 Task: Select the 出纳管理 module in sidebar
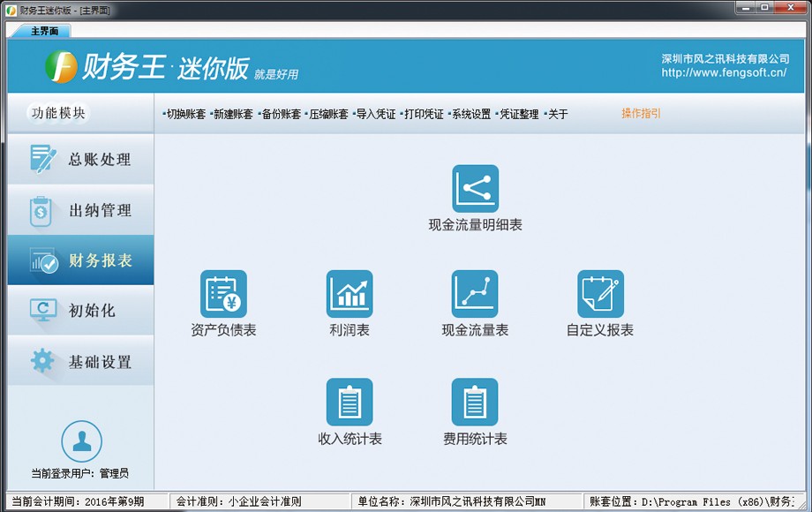tap(80, 210)
